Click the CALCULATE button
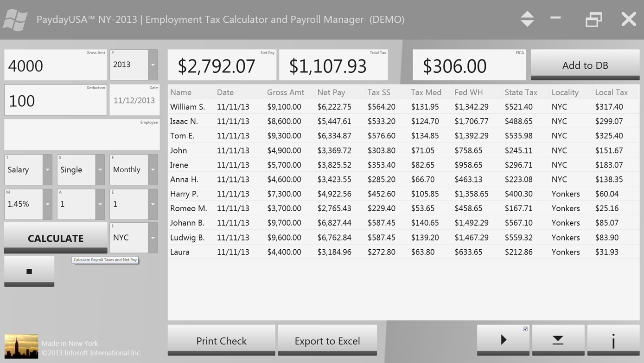644x363 pixels. tap(56, 238)
